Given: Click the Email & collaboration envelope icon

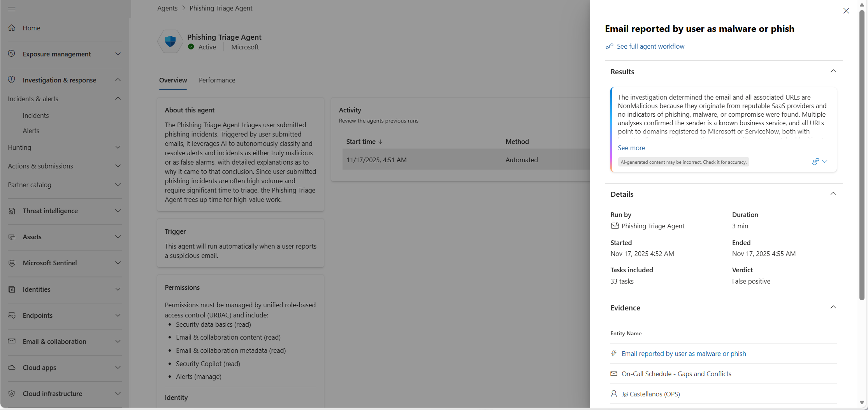Looking at the screenshot, I should tap(12, 341).
